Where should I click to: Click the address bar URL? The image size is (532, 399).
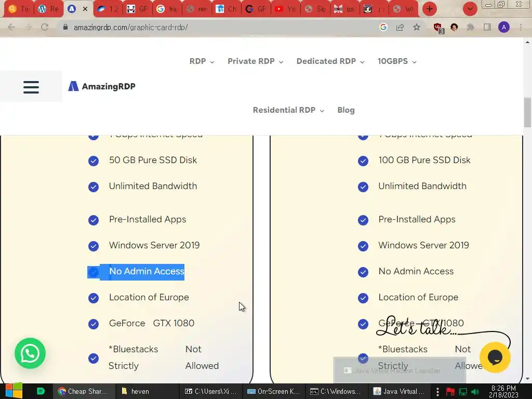[x=130, y=27]
